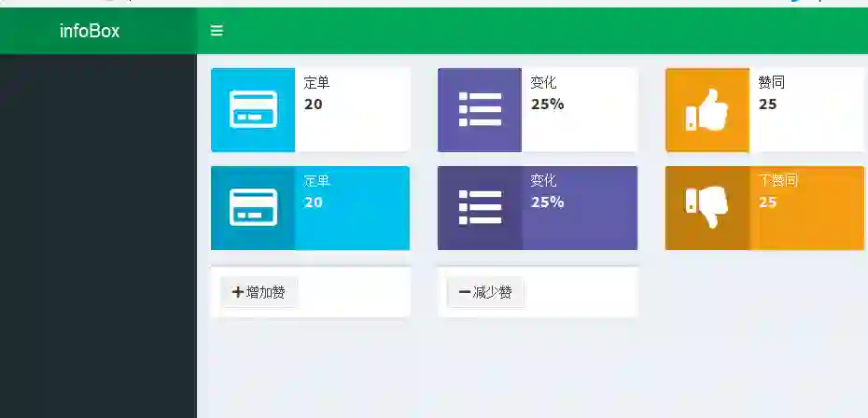Click the 赞同 label text
The image size is (868, 418).
pos(771,83)
